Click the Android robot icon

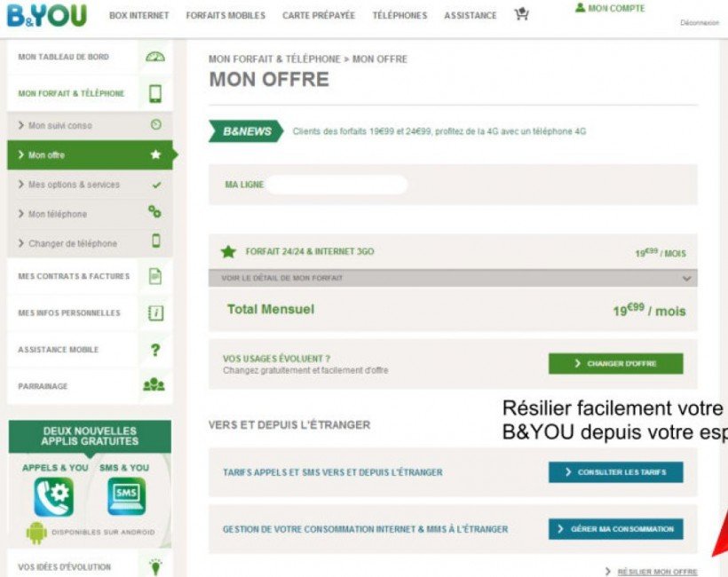tap(36, 533)
